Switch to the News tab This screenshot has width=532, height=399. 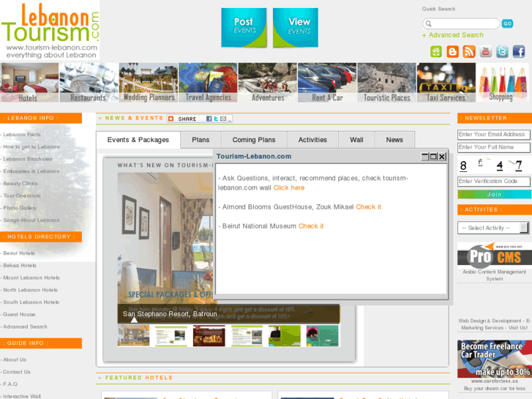[394, 140]
